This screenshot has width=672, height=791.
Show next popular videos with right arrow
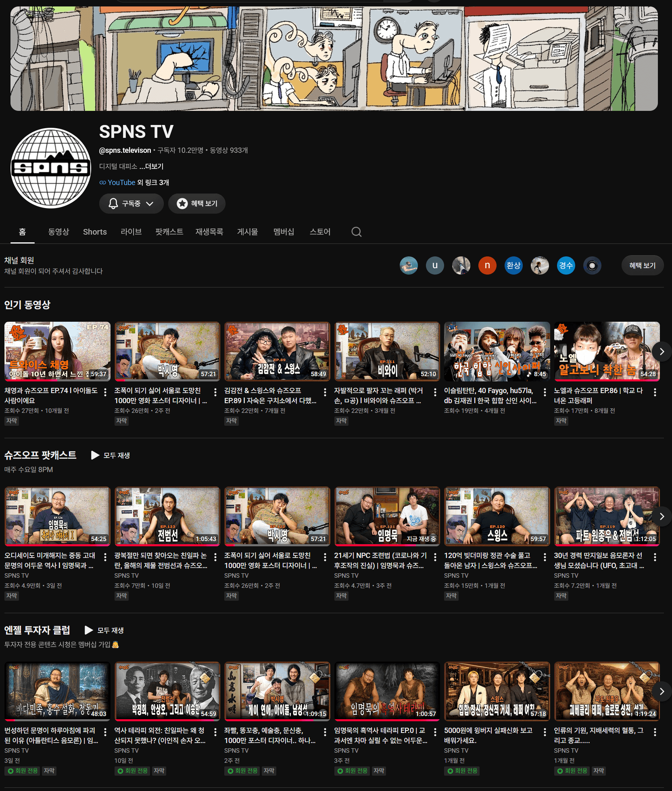pos(662,351)
